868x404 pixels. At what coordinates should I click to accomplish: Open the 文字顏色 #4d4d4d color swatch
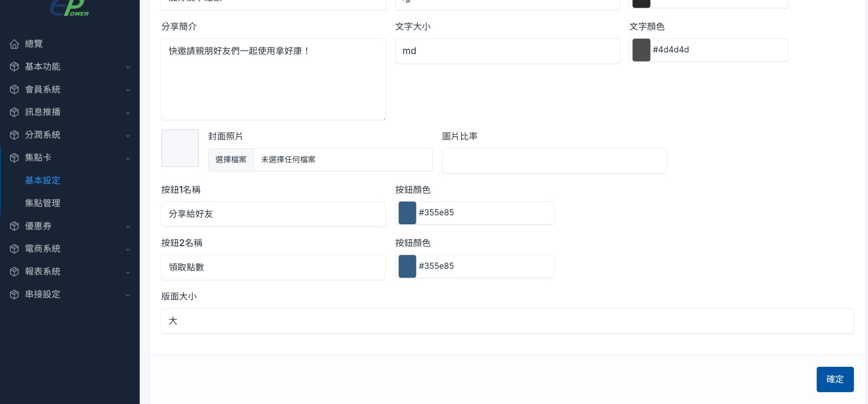641,50
